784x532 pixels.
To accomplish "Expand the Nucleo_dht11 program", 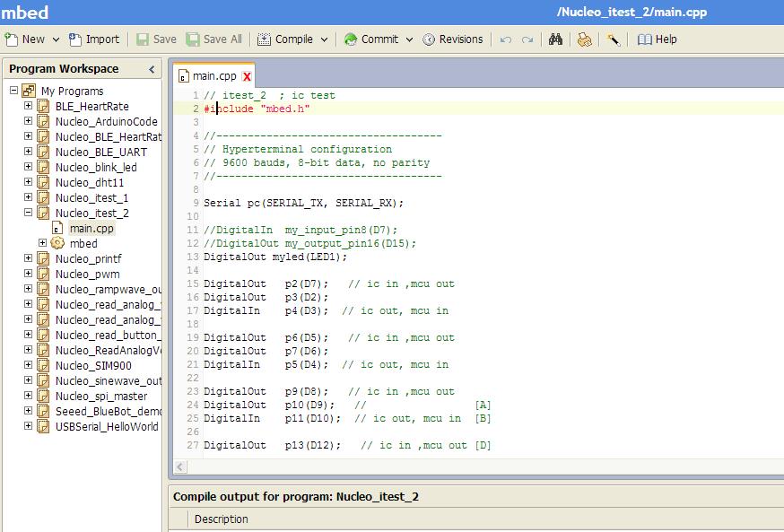I will [29, 182].
